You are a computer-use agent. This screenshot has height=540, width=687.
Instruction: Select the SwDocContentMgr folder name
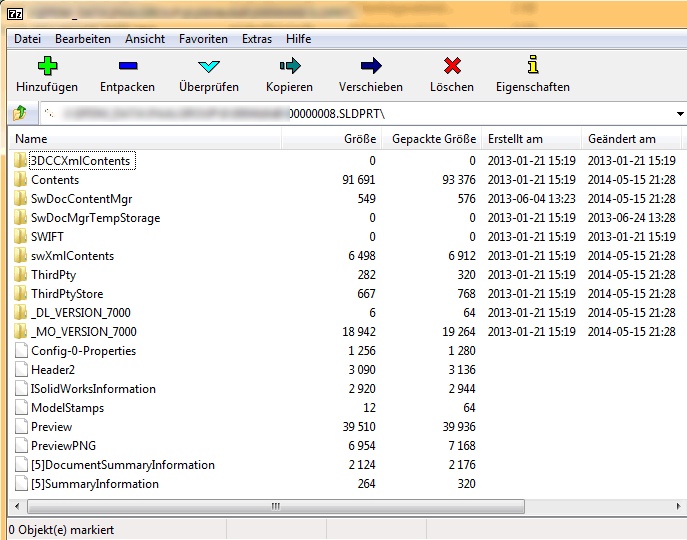(81, 199)
